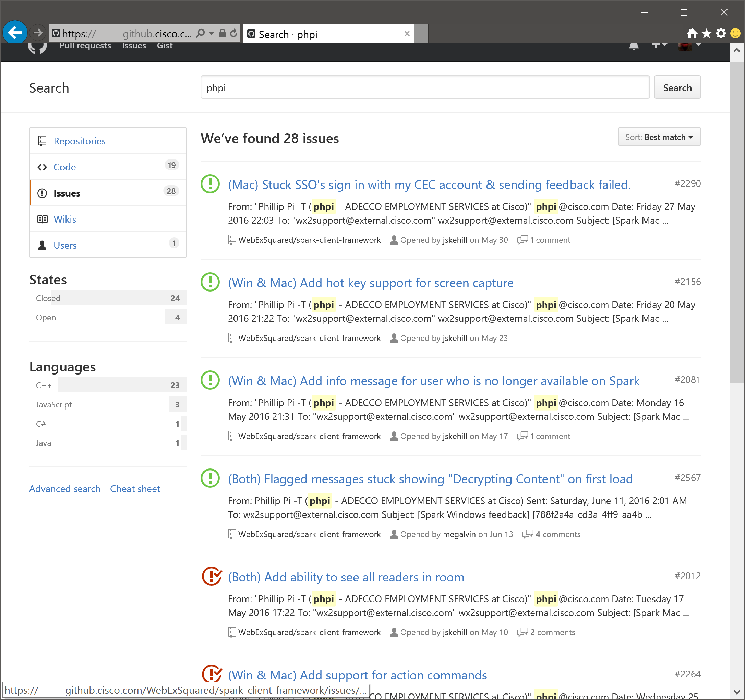Click the browser back arrow button

pos(15,33)
